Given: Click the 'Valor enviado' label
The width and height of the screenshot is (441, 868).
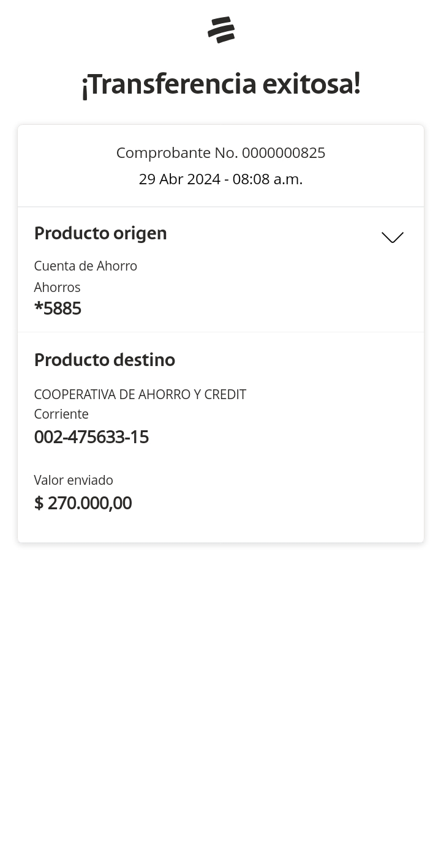Looking at the screenshot, I should (73, 480).
